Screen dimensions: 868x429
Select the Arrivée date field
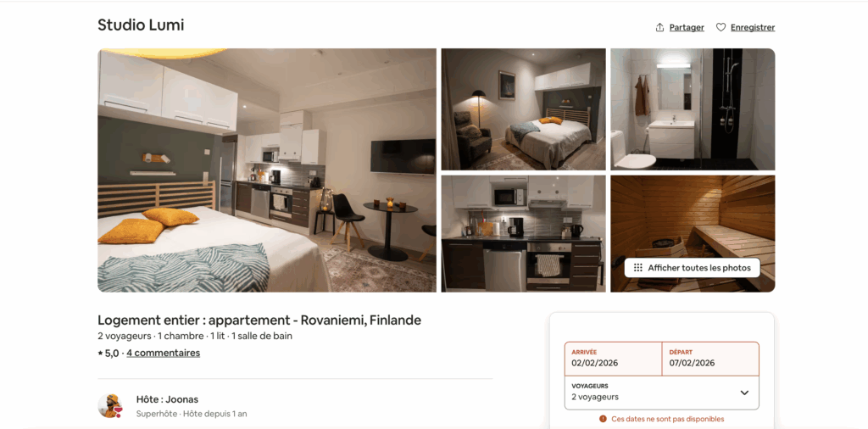point(613,359)
